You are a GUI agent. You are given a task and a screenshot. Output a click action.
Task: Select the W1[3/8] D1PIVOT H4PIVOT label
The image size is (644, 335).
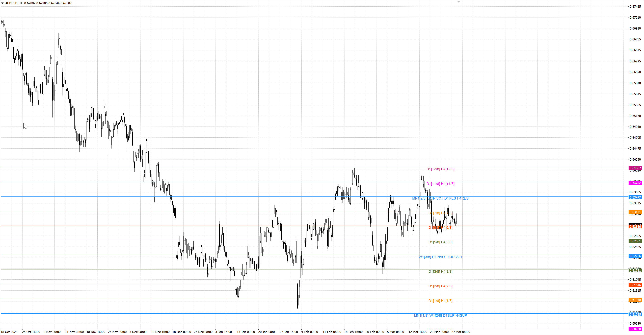440,257
